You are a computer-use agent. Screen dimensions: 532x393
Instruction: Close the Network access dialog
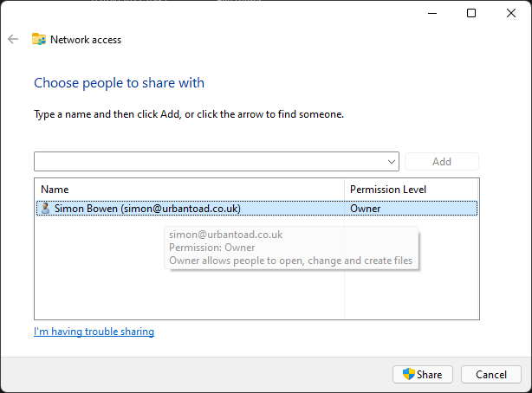pyautogui.click(x=511, y=13)
